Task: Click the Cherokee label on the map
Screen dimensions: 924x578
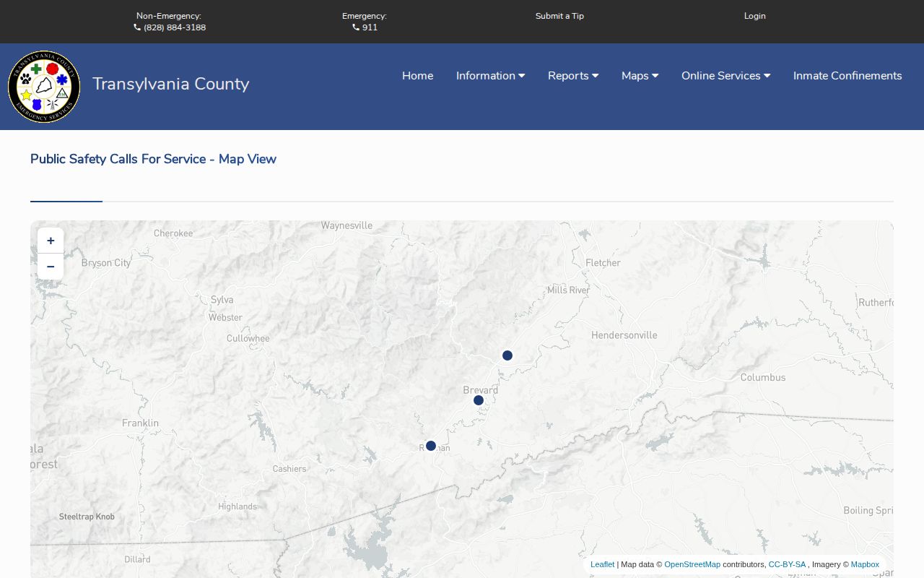Action: click(x=173, y=233)
